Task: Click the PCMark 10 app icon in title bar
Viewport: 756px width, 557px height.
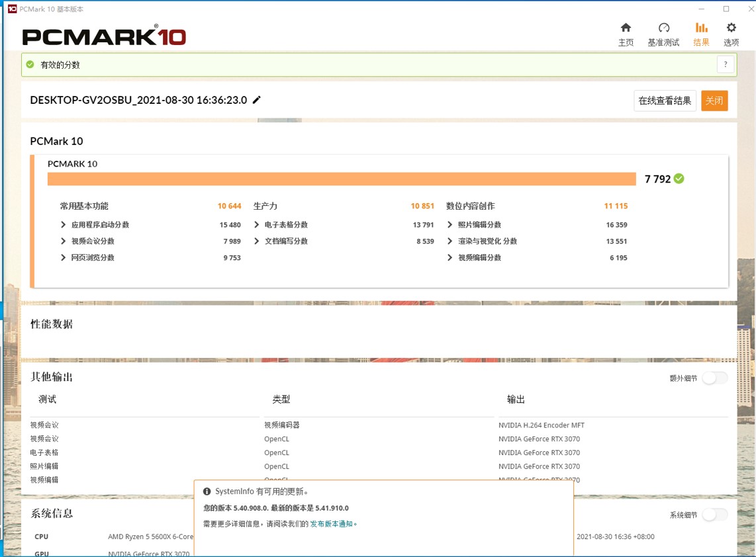Action: click(x=12, y=9)
